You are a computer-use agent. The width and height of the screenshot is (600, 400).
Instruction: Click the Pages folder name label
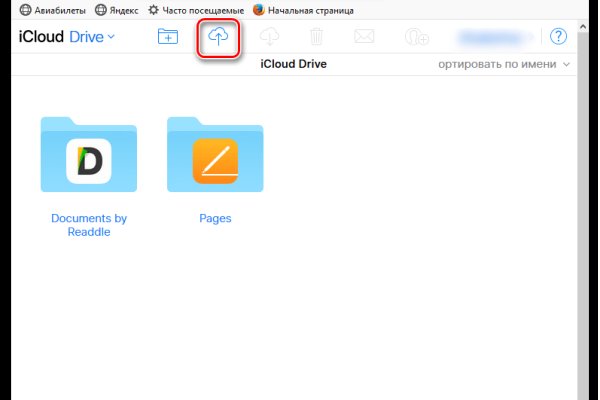tap(215, 218)
